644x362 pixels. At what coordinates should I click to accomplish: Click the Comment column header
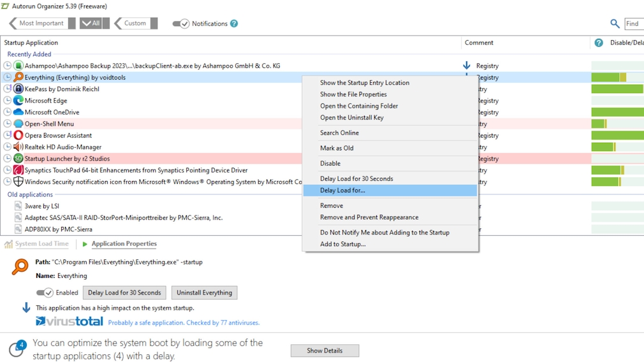click(x=479, y=43)
